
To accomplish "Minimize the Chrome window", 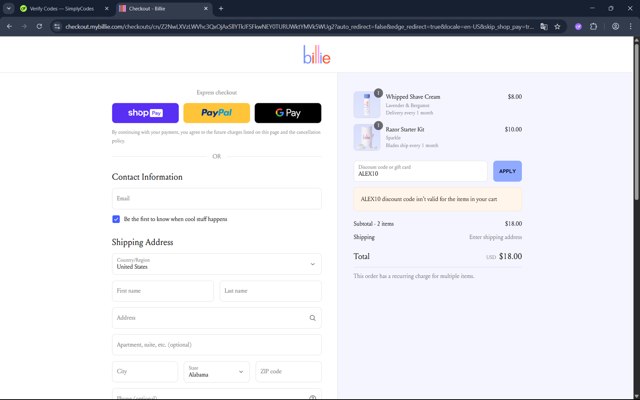I will point(592,8).
